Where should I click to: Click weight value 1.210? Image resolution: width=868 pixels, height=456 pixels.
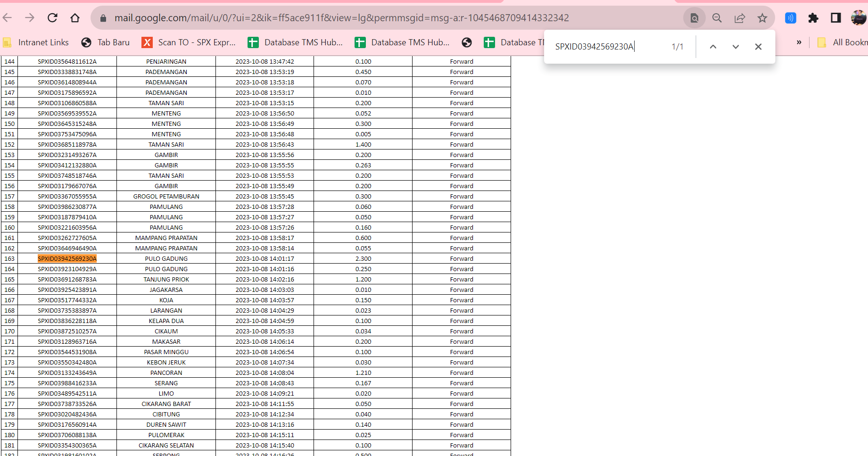364,373
